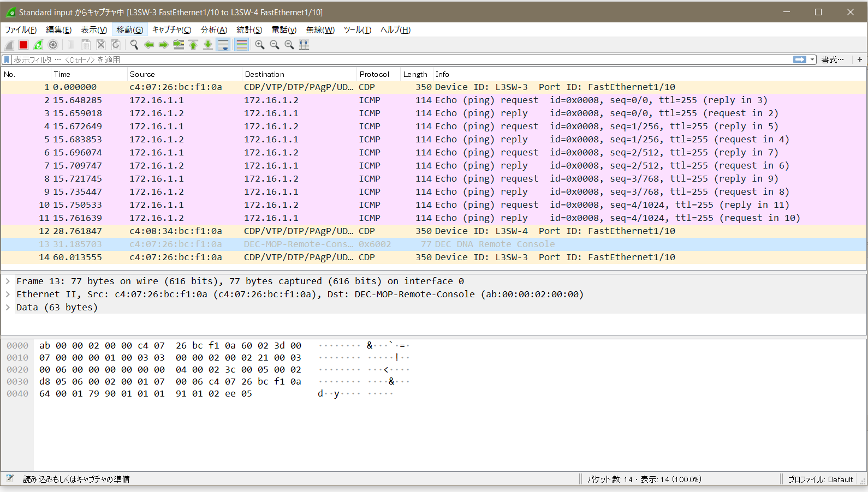Apply the display filter with the blue arrow
868x492 pixels.
(x=800, y=59)
